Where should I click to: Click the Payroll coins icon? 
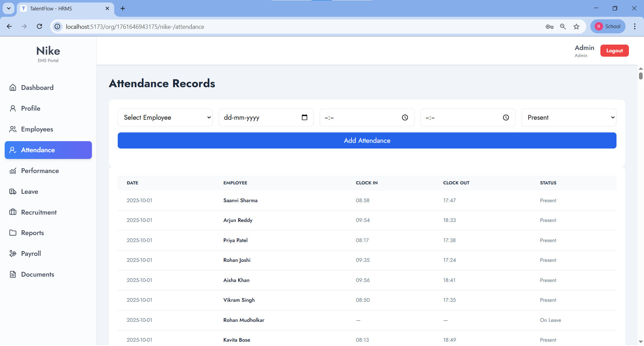(13, 253)
